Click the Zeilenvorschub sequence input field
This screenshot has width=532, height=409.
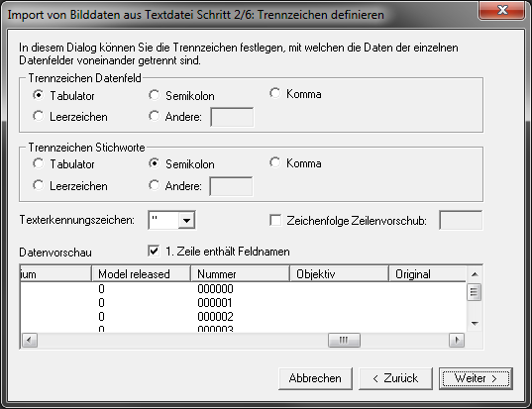point(461,220)
